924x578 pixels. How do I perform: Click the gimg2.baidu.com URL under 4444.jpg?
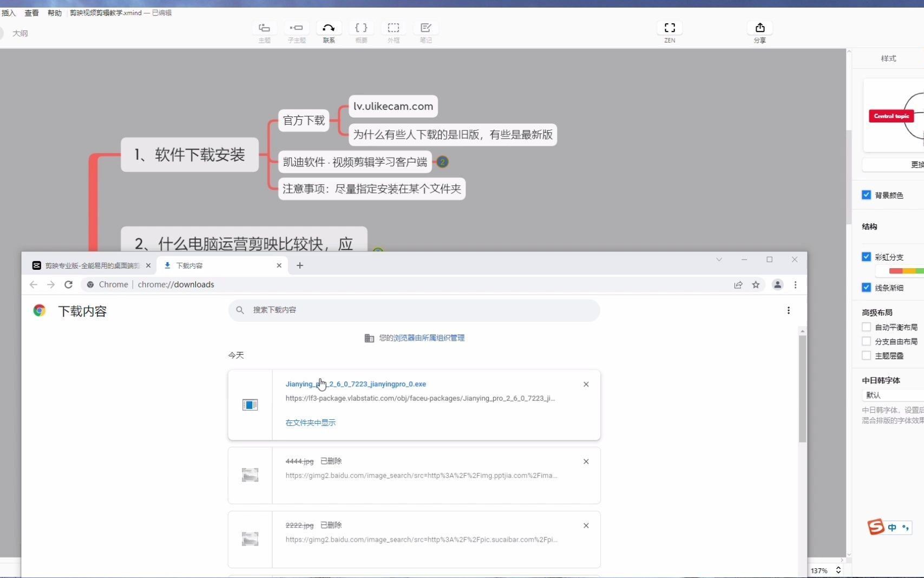click(x=421, y=476)
